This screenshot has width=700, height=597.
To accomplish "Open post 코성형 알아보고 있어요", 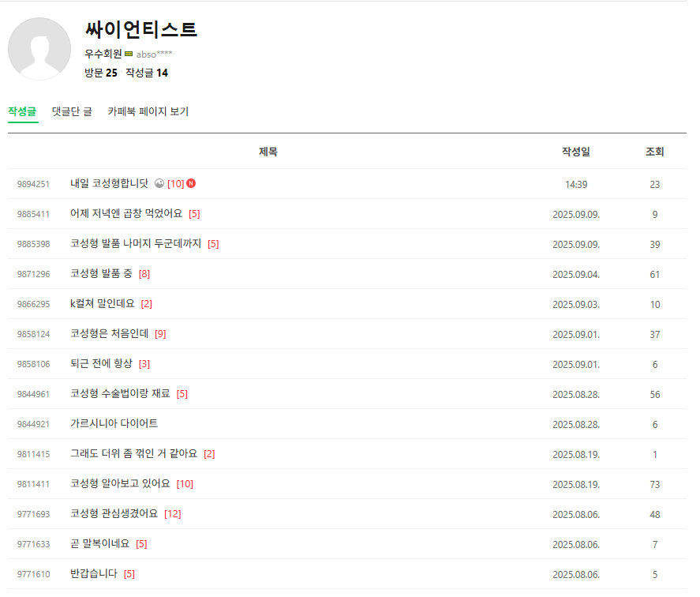I will (x=120, y=483).
